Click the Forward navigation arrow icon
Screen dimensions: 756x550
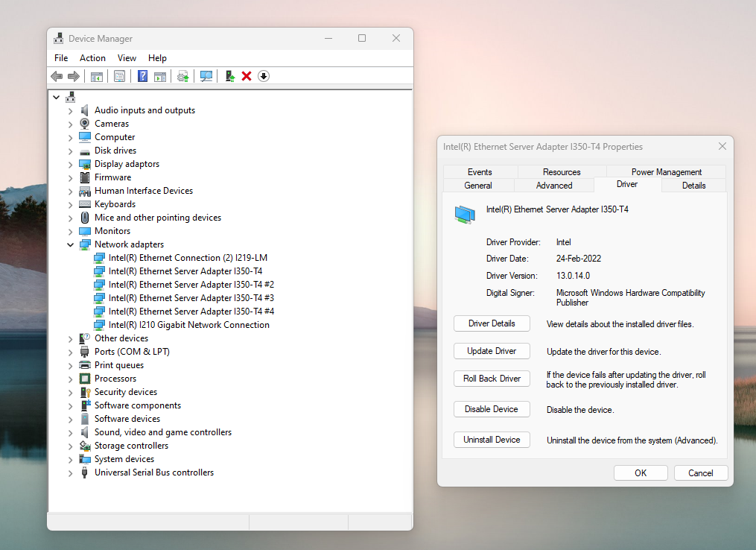[73, 75]
